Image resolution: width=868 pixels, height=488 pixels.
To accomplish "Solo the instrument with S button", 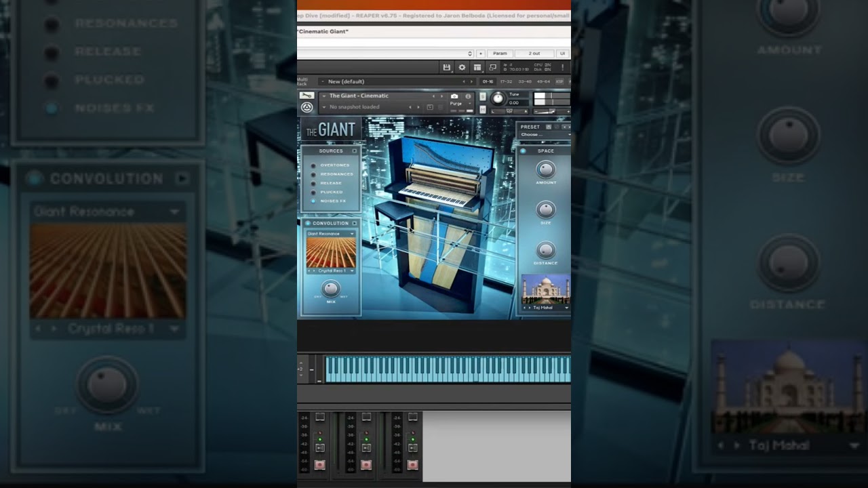I will coord(483,97).
